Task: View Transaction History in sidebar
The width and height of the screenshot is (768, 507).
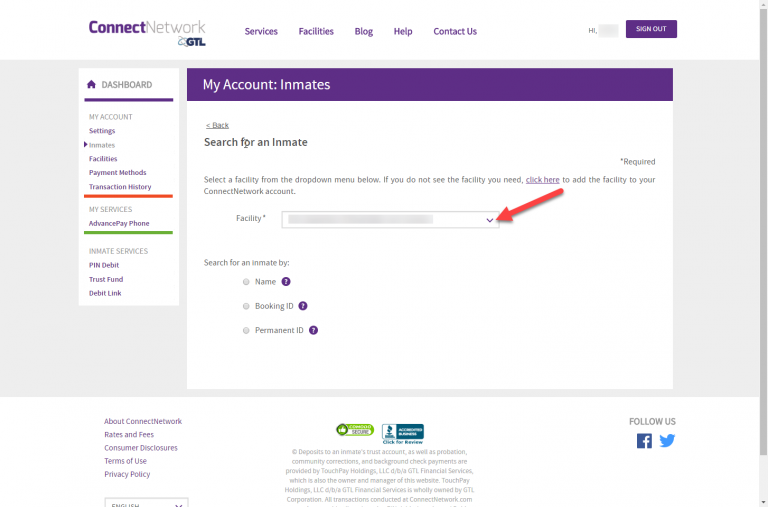Action: [x=120, y=187]
